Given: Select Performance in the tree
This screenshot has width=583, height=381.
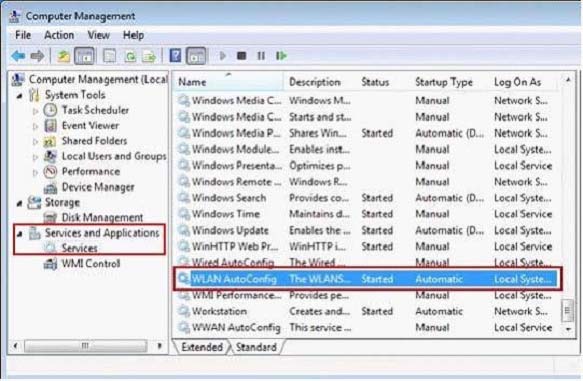Looking at the screenshot, I should point(91,171).
